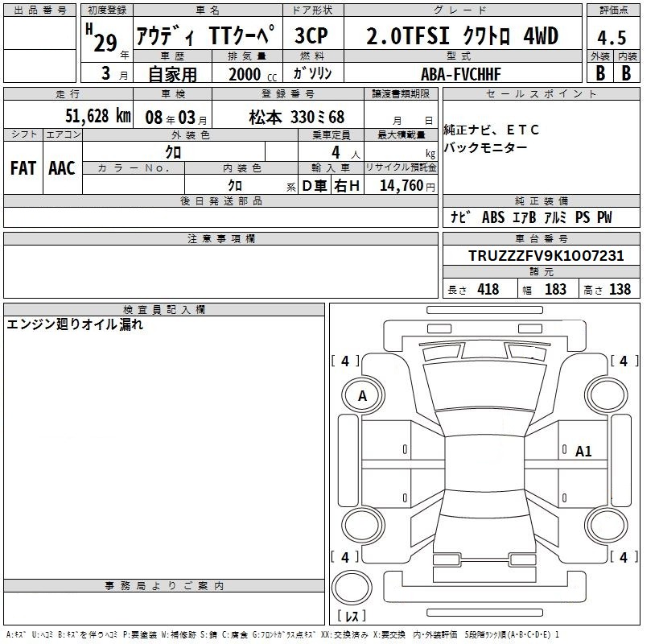
Task: Click the interior color value クロ
Action: (x=235, y=185)
